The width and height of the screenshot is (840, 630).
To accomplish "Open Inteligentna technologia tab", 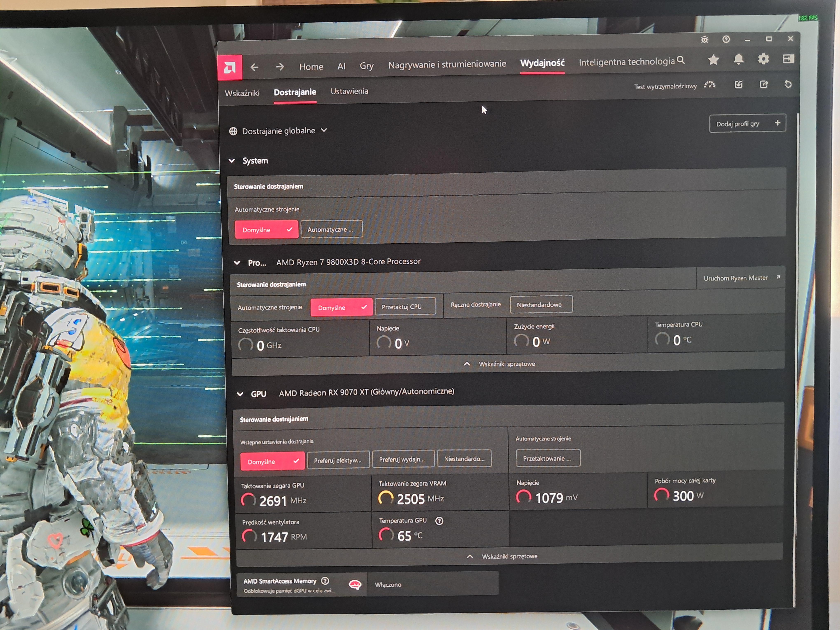I will point(626,61).
